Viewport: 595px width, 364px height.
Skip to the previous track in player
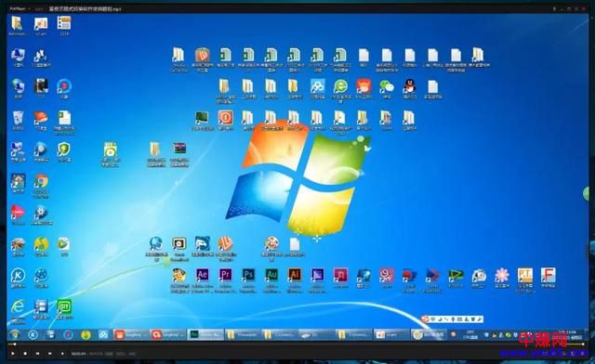tap(37, 354)
